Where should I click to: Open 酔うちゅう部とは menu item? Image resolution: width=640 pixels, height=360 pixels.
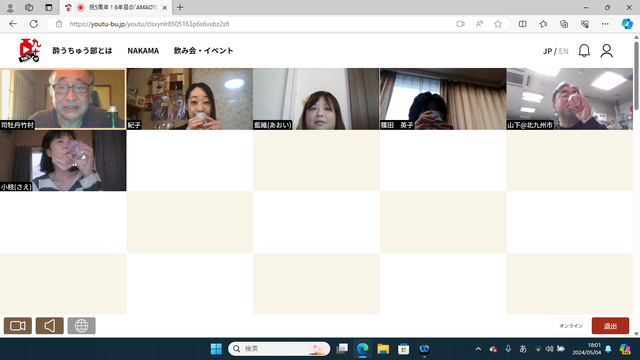point(82,51)
